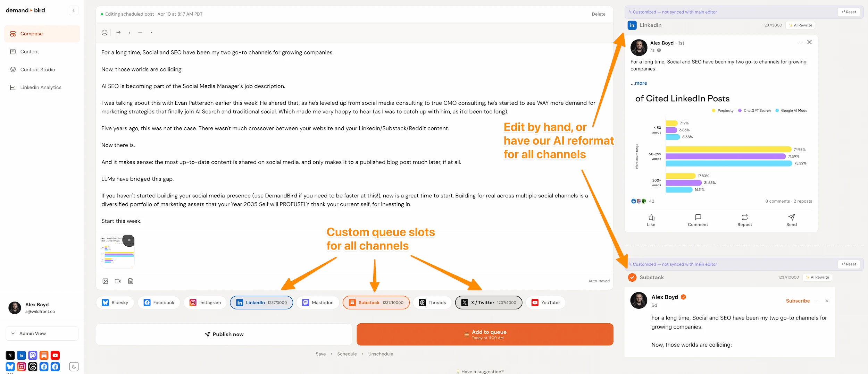Click Unschedule below the queue button
The height and width of the screenshot is (374, 868).
(380, 354)
